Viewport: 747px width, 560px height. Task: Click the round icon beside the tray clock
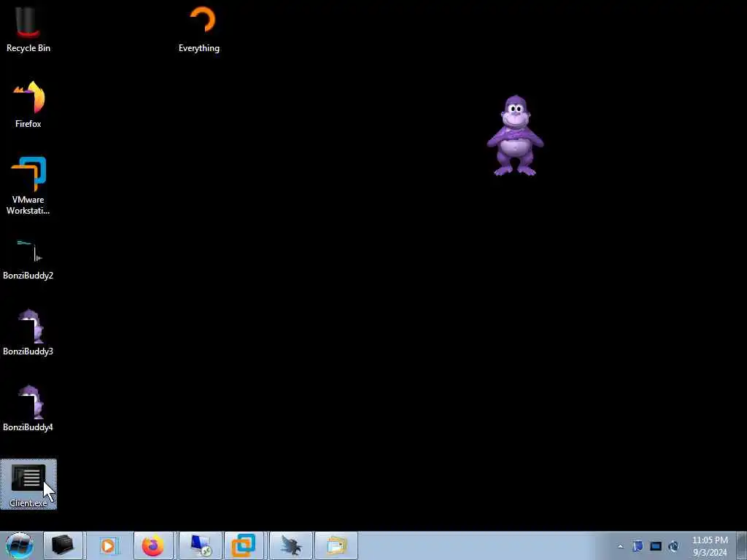[673, 546]
